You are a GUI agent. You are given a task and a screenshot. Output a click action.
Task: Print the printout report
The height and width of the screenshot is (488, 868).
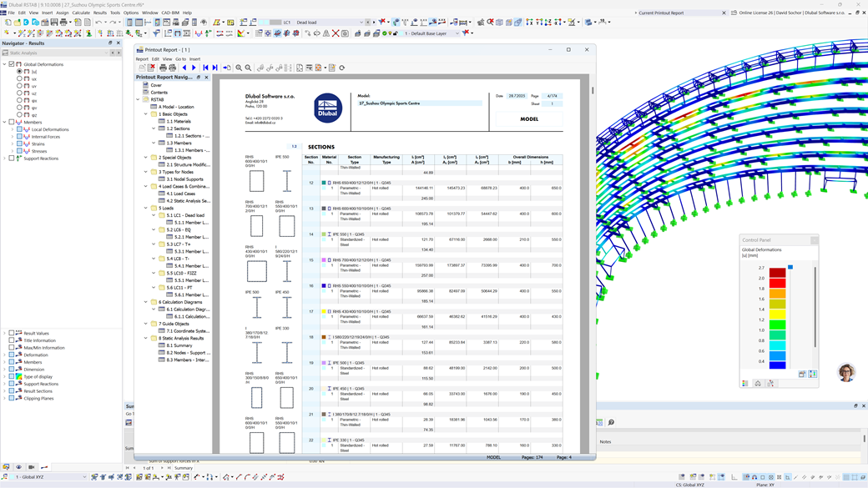pos(163,68)
